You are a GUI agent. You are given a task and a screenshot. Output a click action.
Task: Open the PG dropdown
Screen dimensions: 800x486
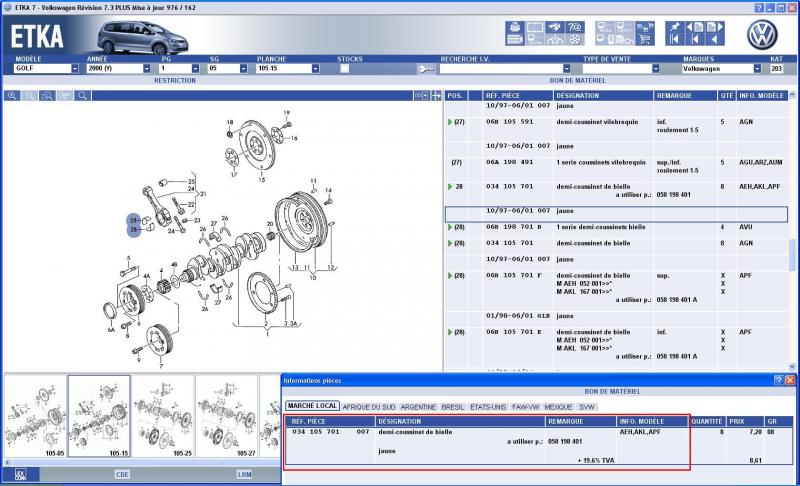click(195, 68)
